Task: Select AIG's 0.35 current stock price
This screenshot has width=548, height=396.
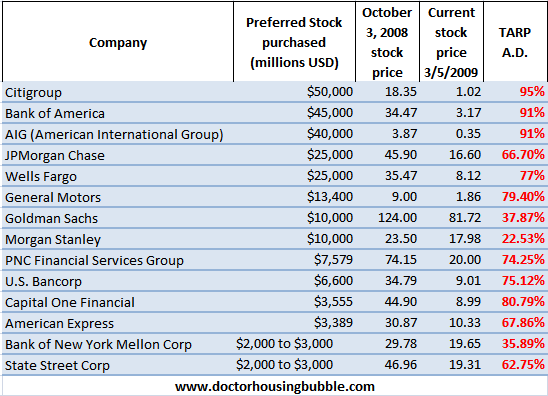Action: 468,134
